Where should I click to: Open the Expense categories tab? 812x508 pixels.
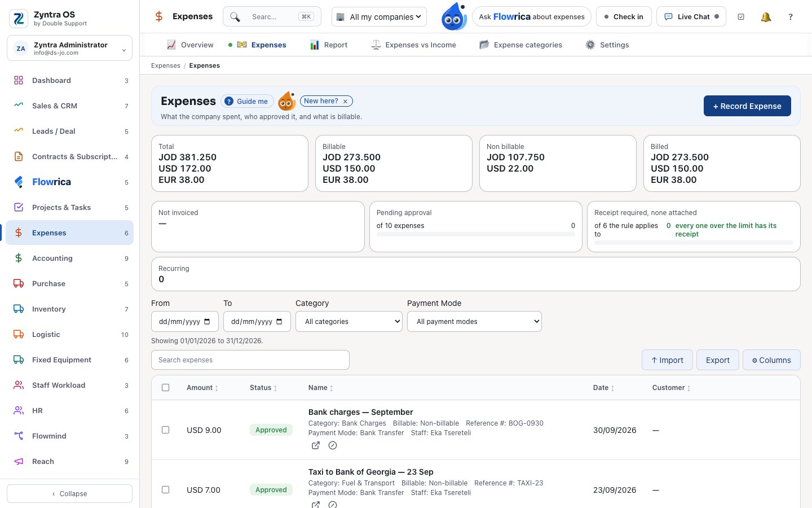[520, 45]
